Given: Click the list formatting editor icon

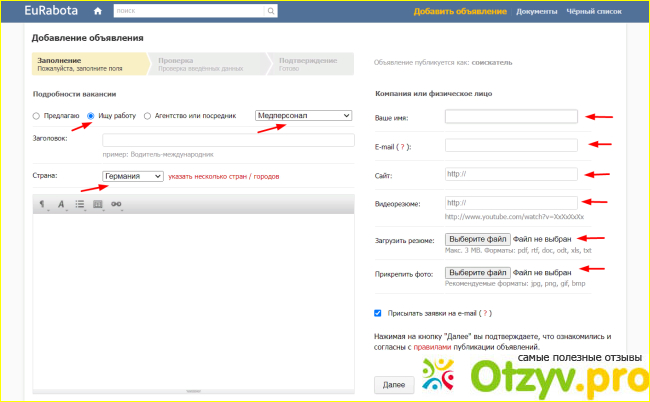Looking at the screenshot, I should pyautogui.click(x=79, y=203).
